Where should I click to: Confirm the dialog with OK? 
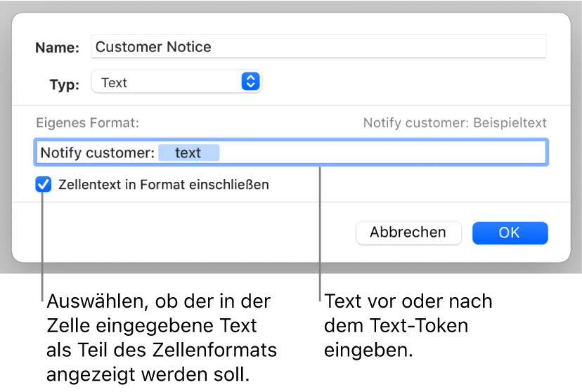coord(510,233)
